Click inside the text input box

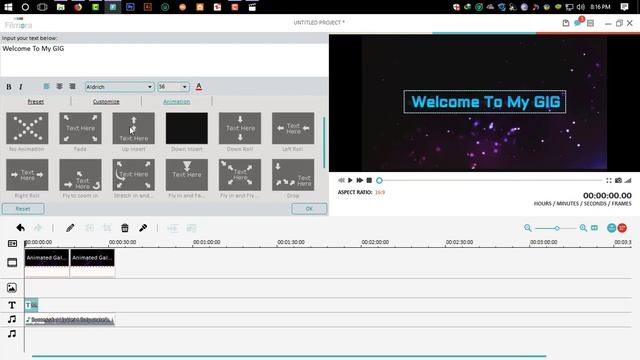click(164, 60)
